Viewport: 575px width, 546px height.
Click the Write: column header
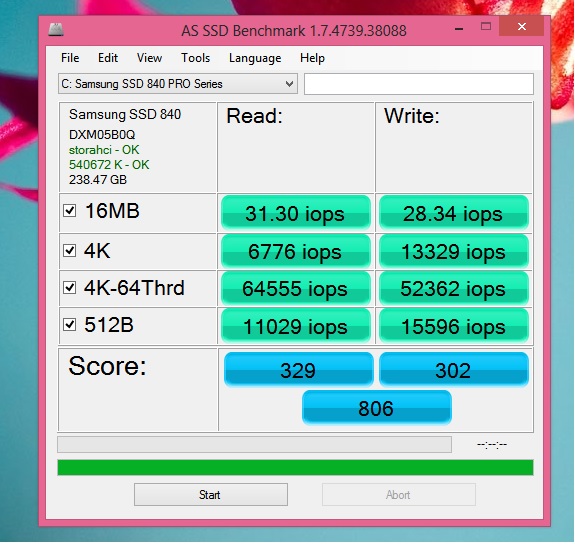pos(411,116)
